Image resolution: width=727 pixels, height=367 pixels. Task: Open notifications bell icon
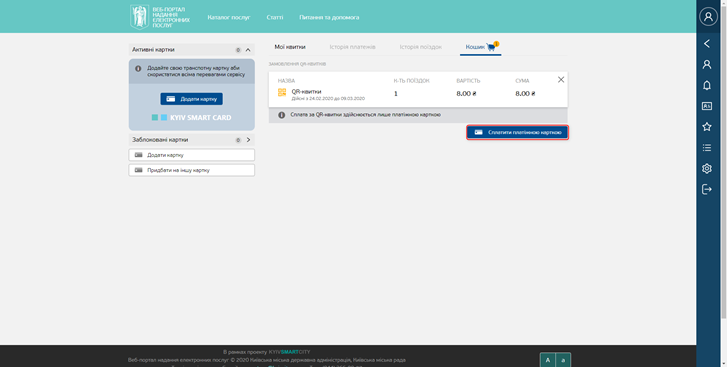tap(707, 85)
